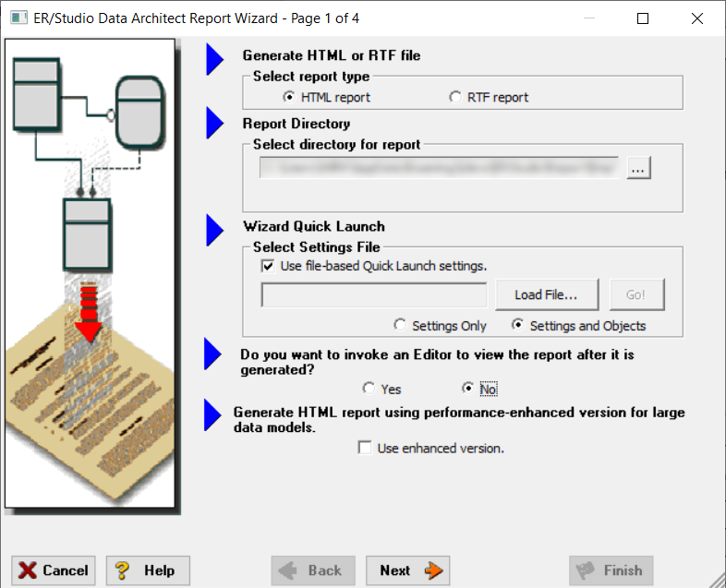Click the orange arrow icon on Next
The height and width of the screenshot is (588, 726).
click(x=434, y=570)
